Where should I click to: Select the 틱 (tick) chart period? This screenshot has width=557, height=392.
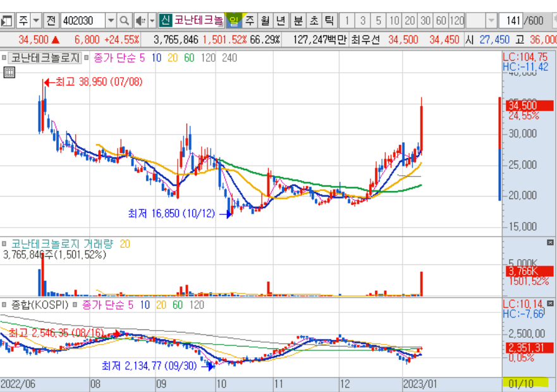click(x=329, y=21)
